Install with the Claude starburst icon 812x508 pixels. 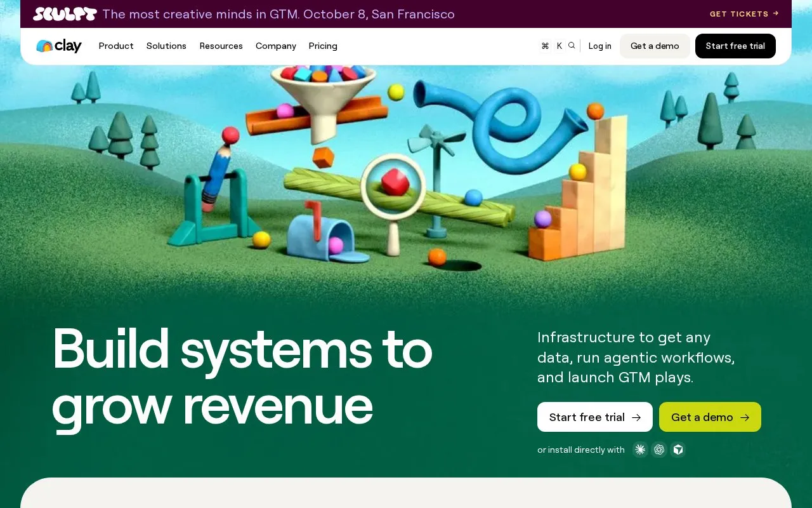(x=640, y=450)
